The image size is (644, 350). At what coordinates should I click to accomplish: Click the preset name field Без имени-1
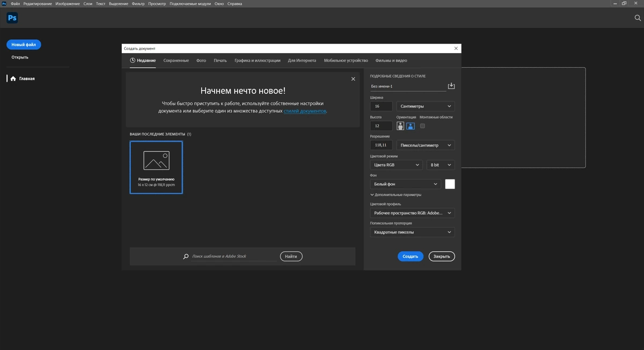408,86
